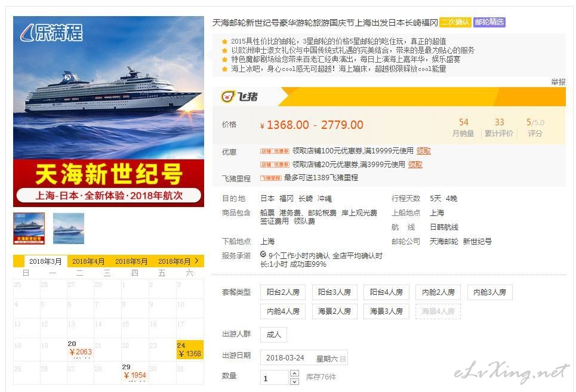576x392 pixels.
Task: Click the 二次确认 yellow badge
Action: point(455,22)
